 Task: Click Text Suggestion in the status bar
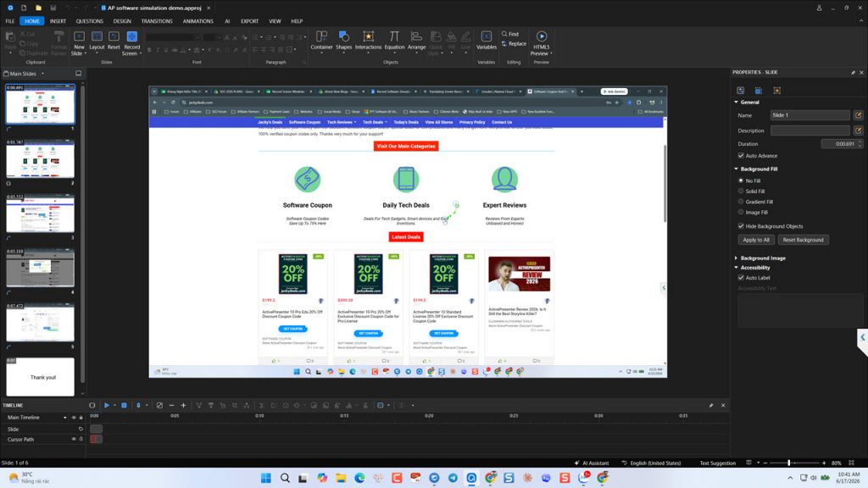717,463
